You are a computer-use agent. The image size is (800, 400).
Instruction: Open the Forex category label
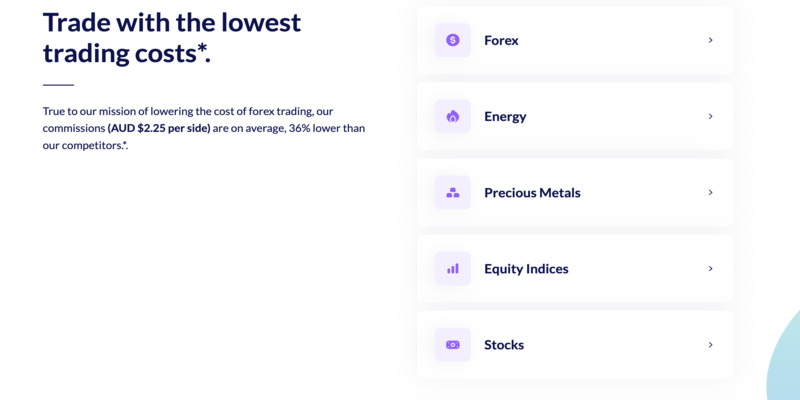(x=501, y=40)
